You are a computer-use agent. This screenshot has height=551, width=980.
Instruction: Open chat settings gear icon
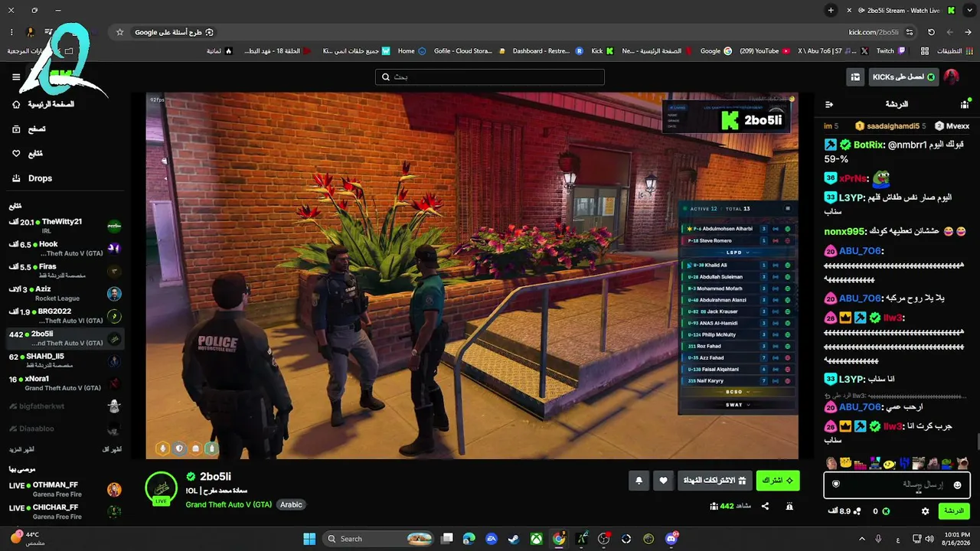(925, 510)
